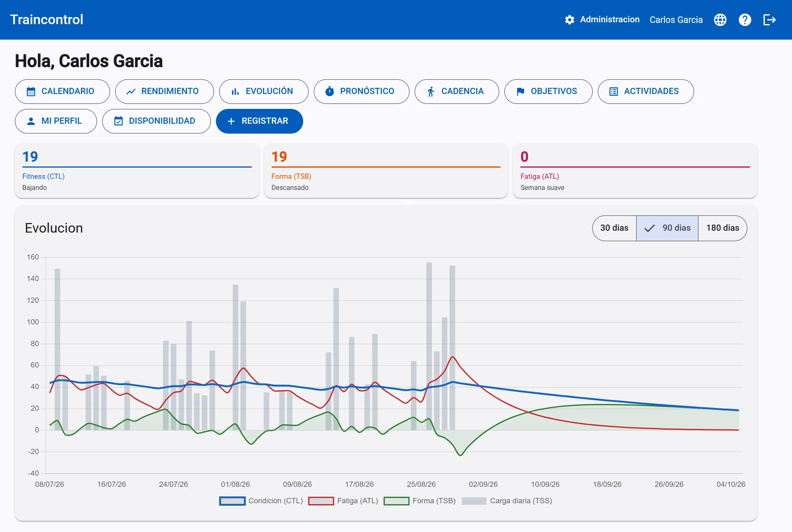Click the language globe icon
Viewport: 792px width, 532px height.
(x=720, y=20)
